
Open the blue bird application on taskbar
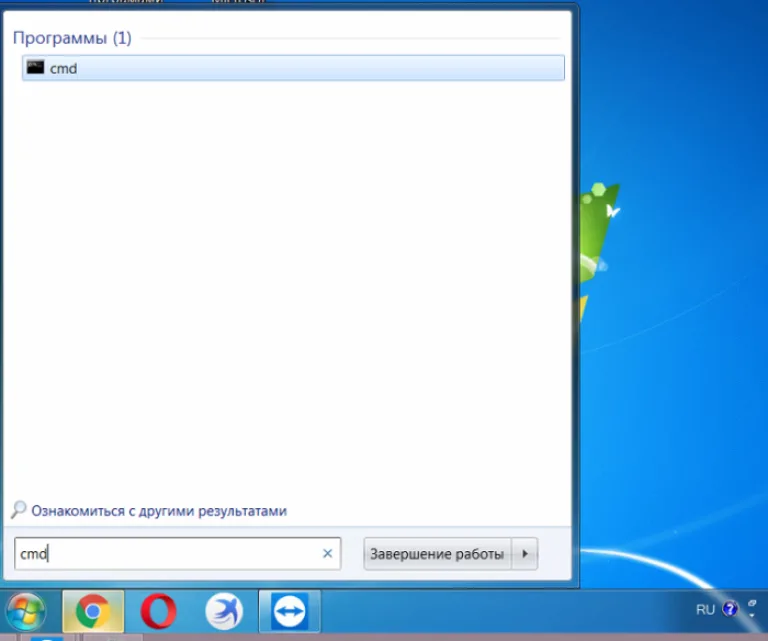[x=224, y=611]
